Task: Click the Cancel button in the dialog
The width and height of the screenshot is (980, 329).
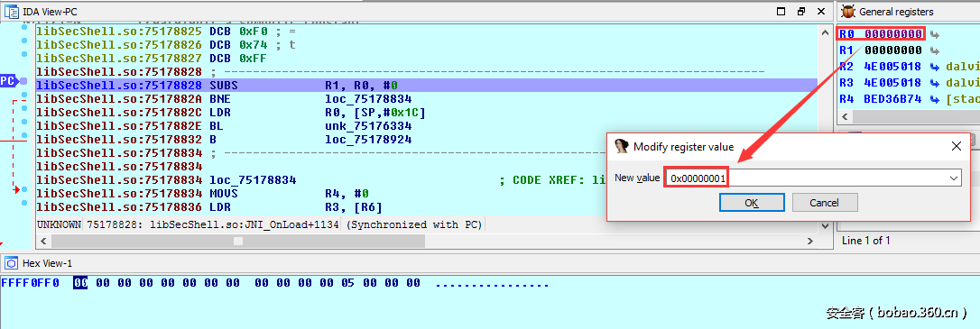Action: coord(825,202)
